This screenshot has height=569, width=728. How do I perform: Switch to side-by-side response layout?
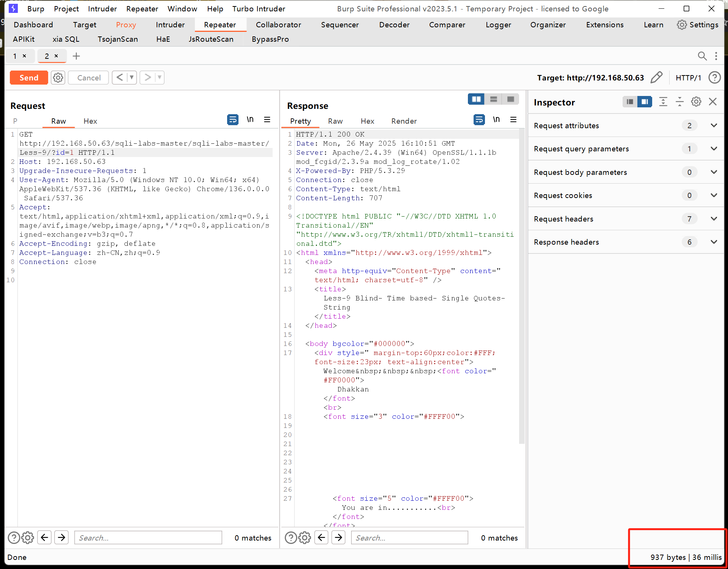476,99
